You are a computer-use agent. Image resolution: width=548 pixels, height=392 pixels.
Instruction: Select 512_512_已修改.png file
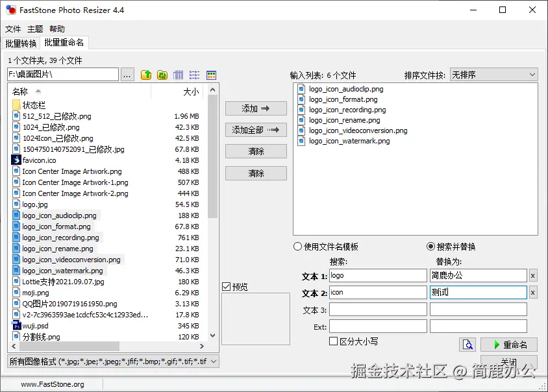point(57,116)
